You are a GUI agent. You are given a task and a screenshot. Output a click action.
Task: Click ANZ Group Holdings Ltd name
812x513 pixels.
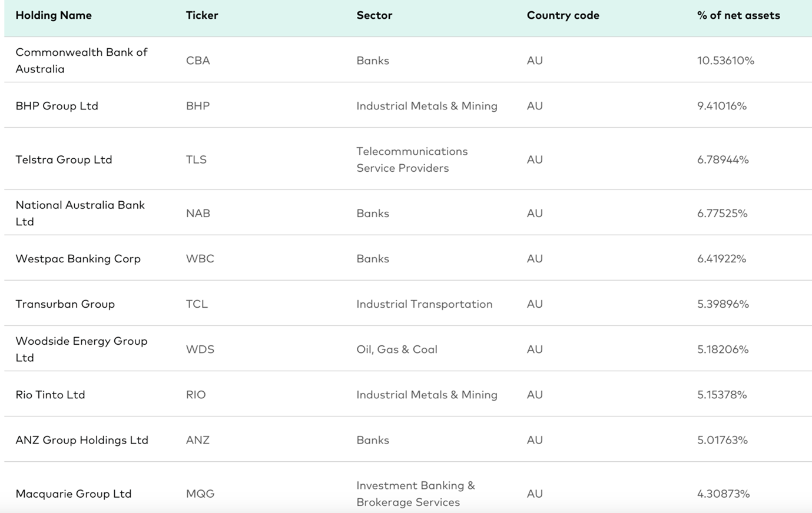click(x=82, y=439)
